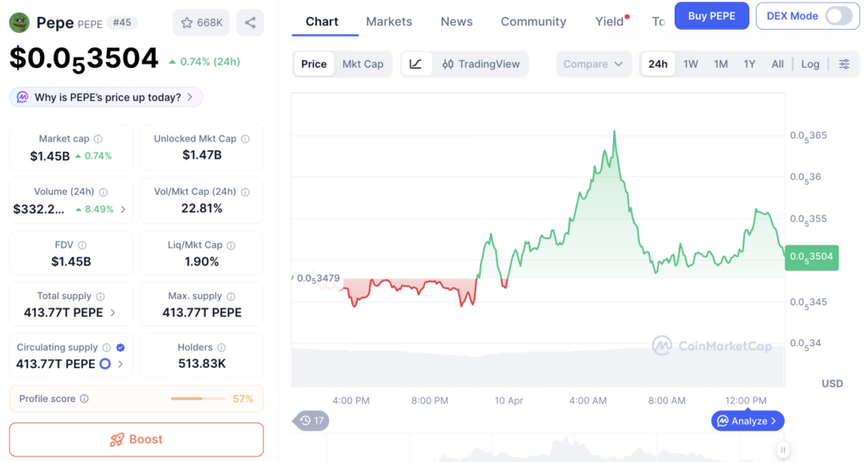Show Profile score info icon

[x=84, y=399]
